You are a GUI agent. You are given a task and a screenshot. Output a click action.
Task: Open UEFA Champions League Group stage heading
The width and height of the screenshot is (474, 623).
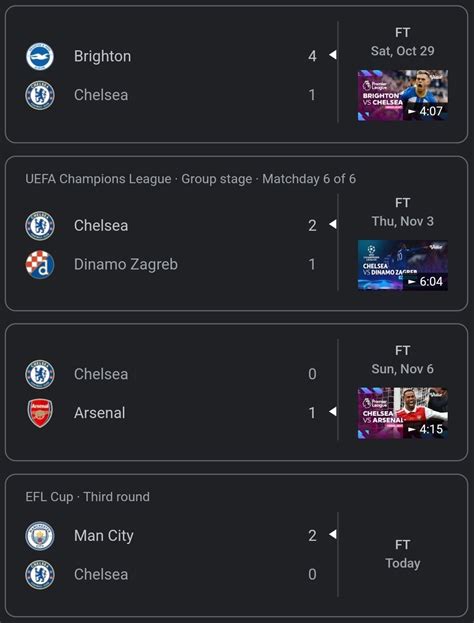point(191,179)
